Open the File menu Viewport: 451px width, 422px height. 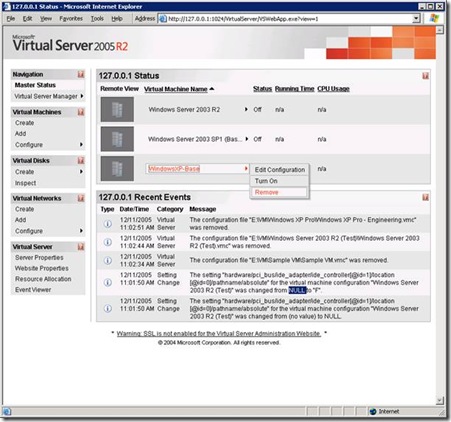pyautogui.click(x=11, y=19)
